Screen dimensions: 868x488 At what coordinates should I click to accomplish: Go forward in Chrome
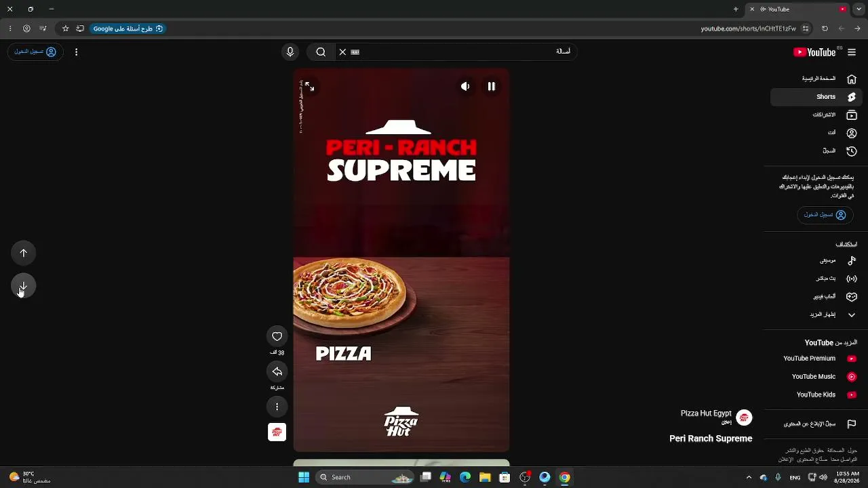(842, 28)
